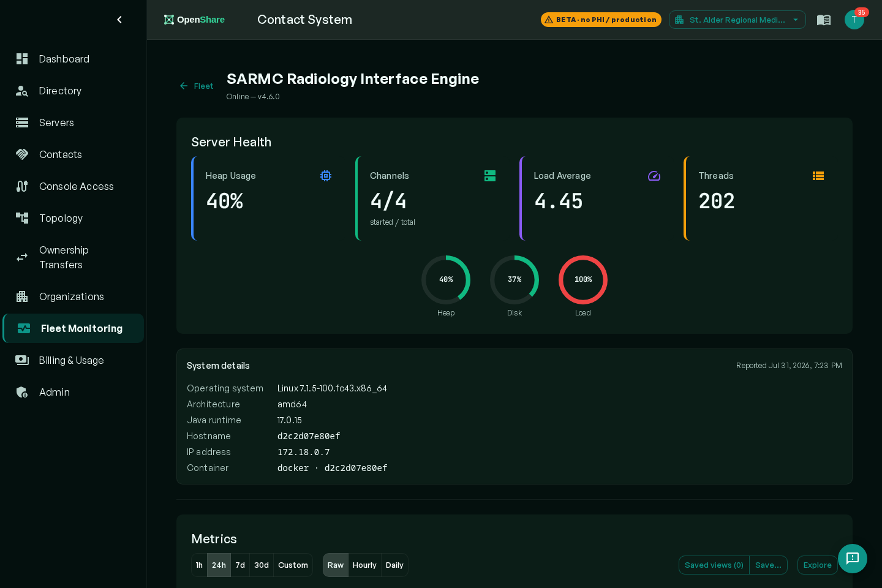Click the Contacts sidebar icon
Image resolution: width=882 pixels, height=588 pixels.
coord(22,154)
